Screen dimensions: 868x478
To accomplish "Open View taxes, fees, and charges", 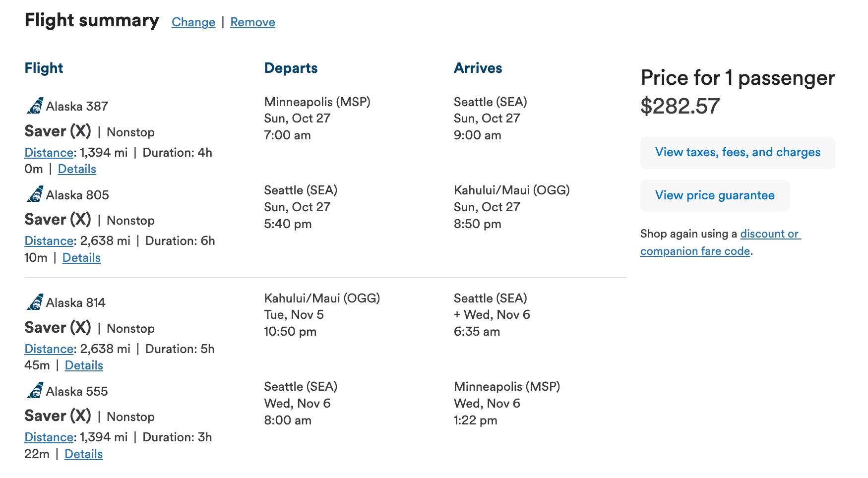I will [x=737, y=152].
